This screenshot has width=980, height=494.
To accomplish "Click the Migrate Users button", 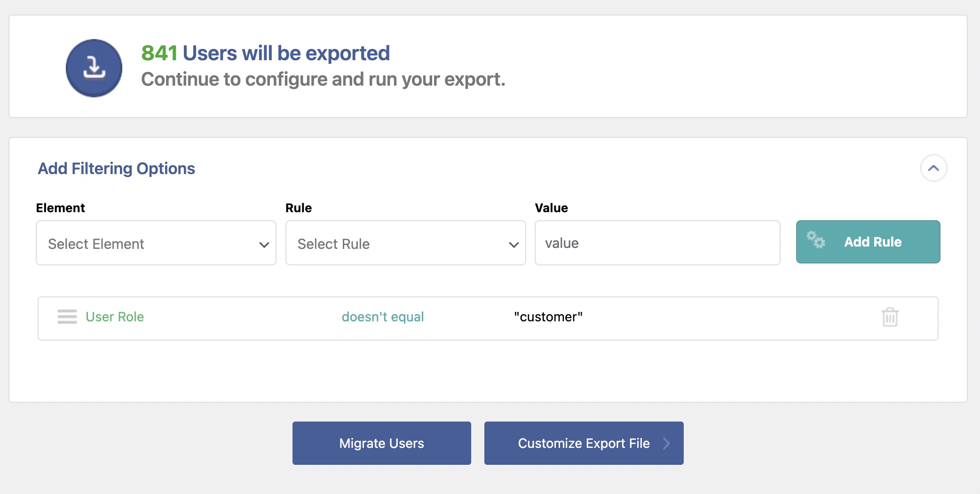I will pos(381,443).
